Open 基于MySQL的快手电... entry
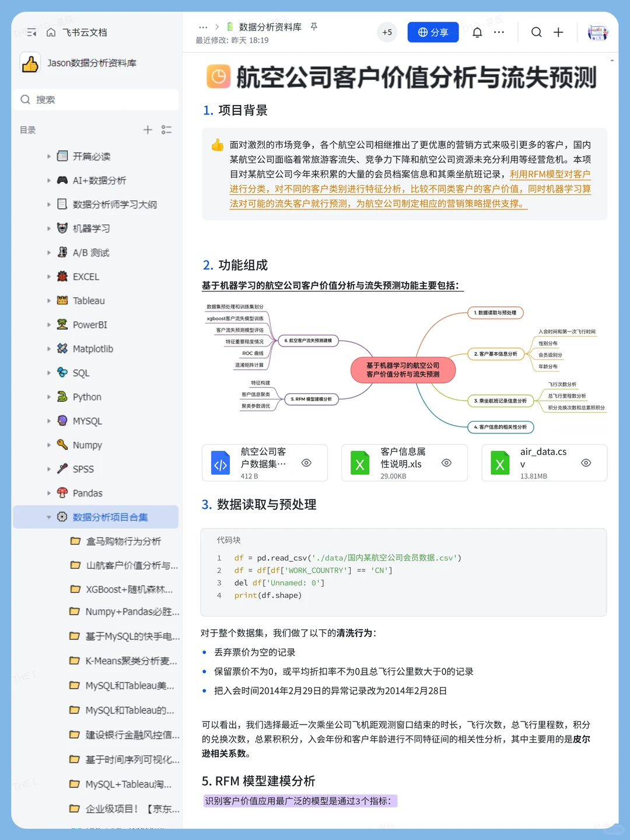 click(x=133, y=636)
